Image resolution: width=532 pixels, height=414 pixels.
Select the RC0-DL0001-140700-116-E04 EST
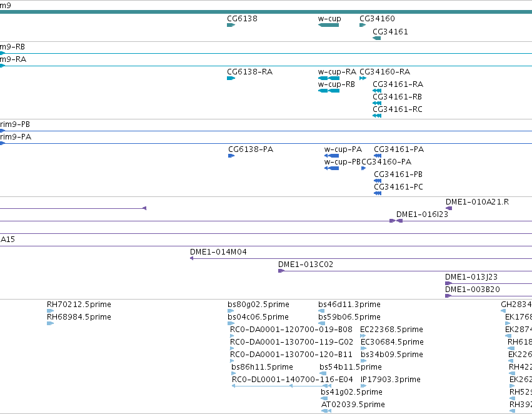point(281,386)
